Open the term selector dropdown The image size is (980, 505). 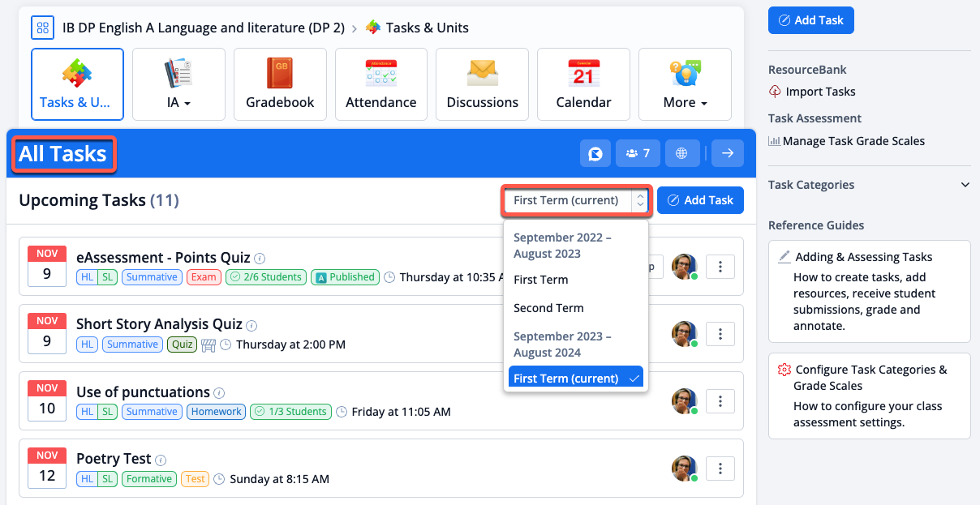575,200
